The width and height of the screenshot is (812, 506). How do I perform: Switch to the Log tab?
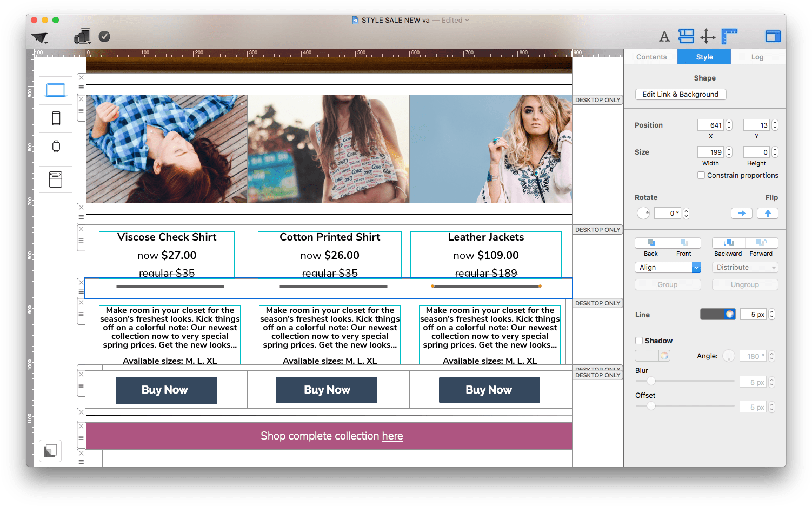coord(757,56)
